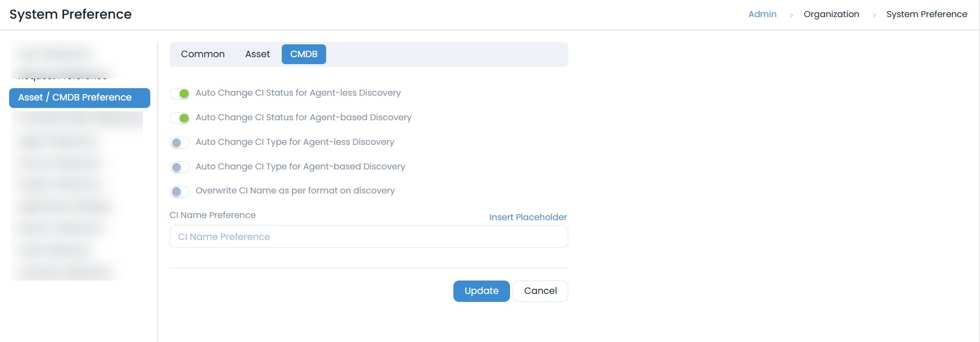This screenshot has width=980, height=342.
Task: Click the System Preference breadcrumb item
Action: (x=926, y=14)
